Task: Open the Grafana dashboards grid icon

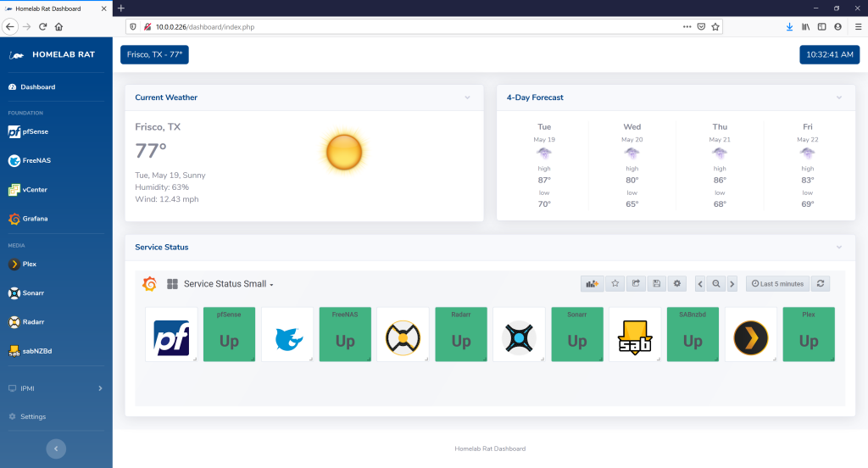Action: (172, 284)
